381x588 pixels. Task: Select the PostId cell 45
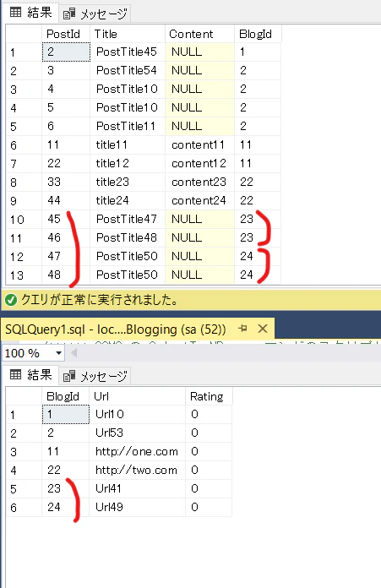66,219
